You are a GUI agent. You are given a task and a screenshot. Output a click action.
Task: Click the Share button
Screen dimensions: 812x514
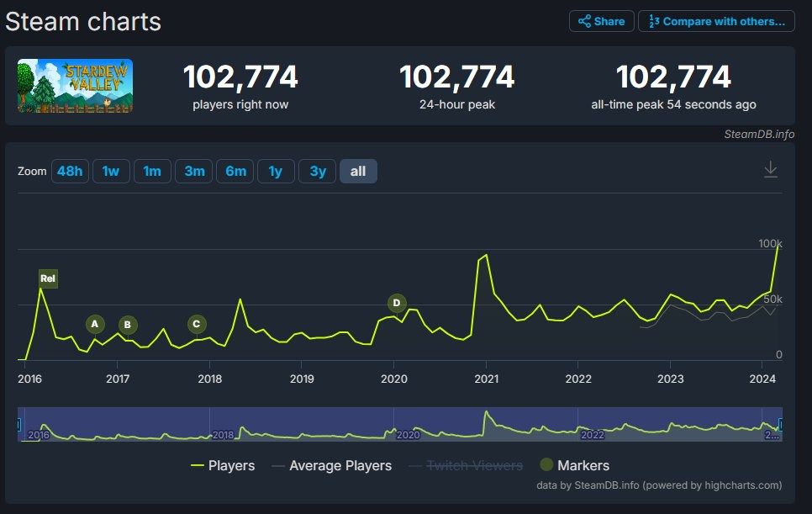[x=601, y=21]
